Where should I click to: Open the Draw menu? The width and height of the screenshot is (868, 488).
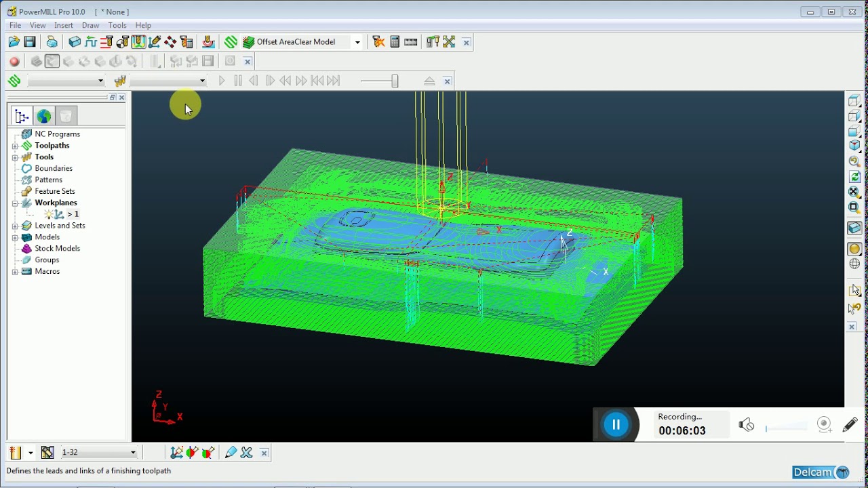(91, 25)
